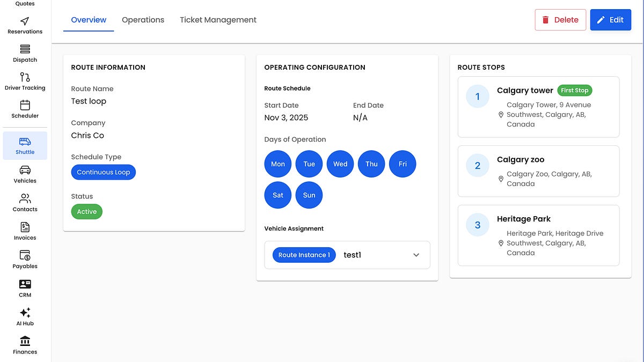Click the location pin for Heritage Park
Viewport: 644px width, 362px height.
click(x=501, y=243)
